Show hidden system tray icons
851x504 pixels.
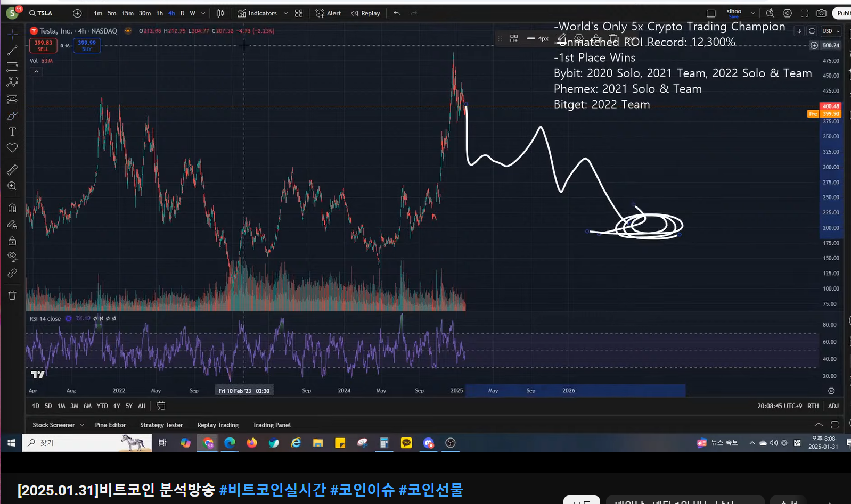tap(752, 443)
